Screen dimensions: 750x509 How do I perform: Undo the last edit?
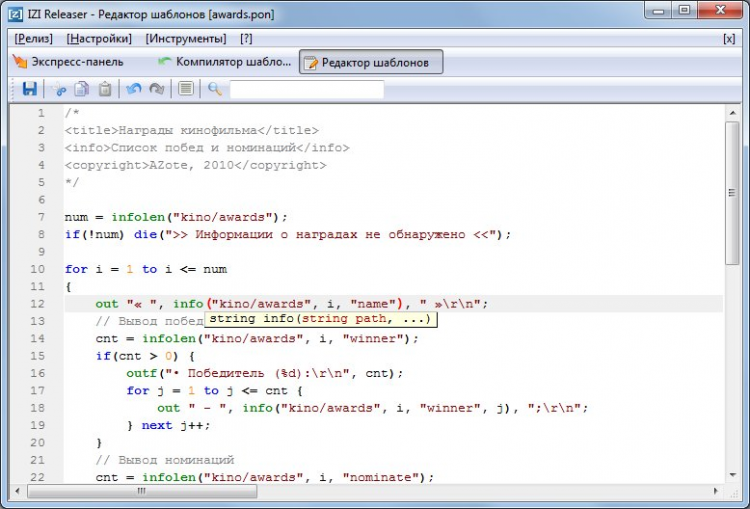point(134,89)
